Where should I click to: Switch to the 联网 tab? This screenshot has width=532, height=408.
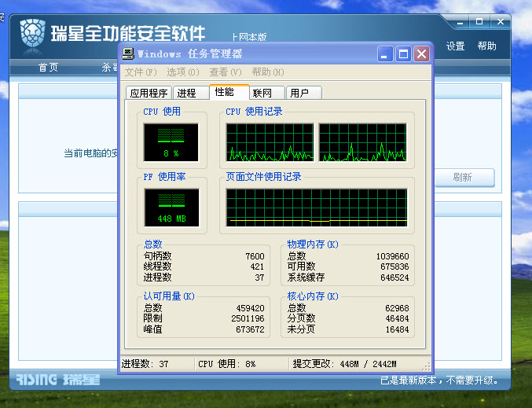tap(266, 93)
